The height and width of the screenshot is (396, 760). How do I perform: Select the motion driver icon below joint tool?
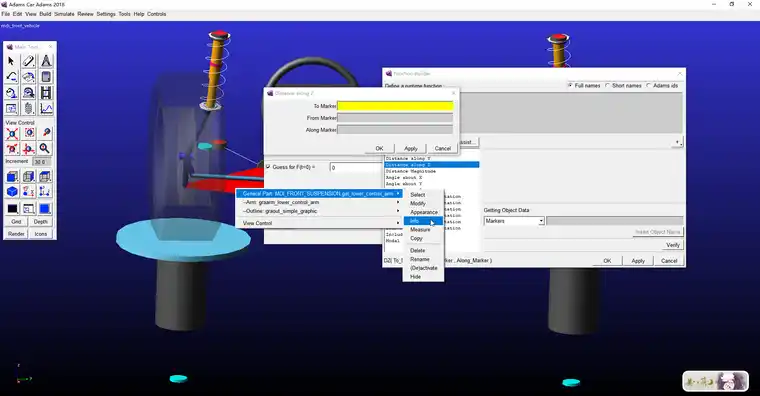(29, 93)
